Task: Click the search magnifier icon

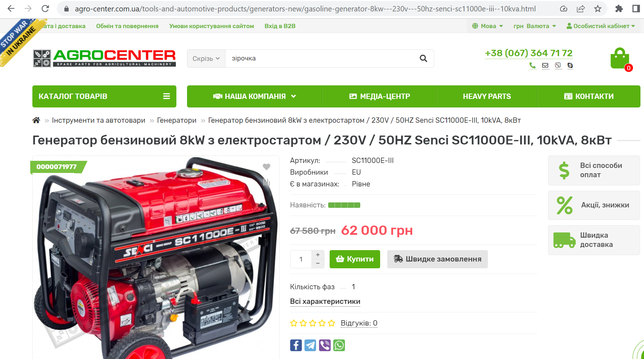Action: point(423,58)
